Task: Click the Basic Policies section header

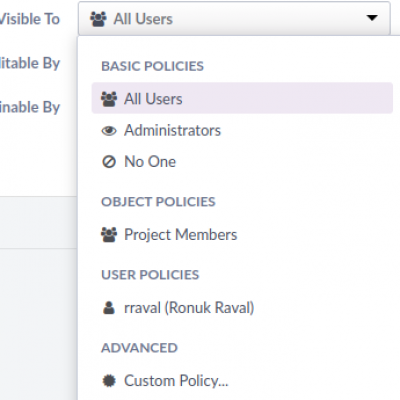Action: [152, 66]
